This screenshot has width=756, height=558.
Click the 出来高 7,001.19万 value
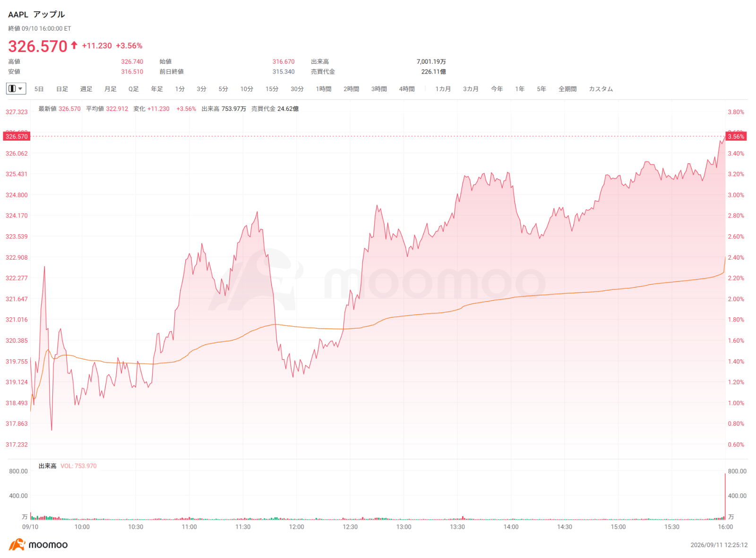(x=431, y=61)
